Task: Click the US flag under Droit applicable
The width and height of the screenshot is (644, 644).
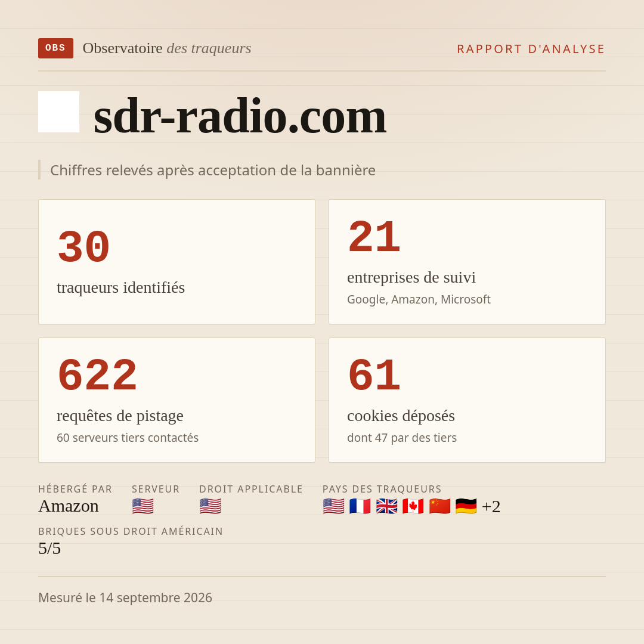Action: pos(210,506)
